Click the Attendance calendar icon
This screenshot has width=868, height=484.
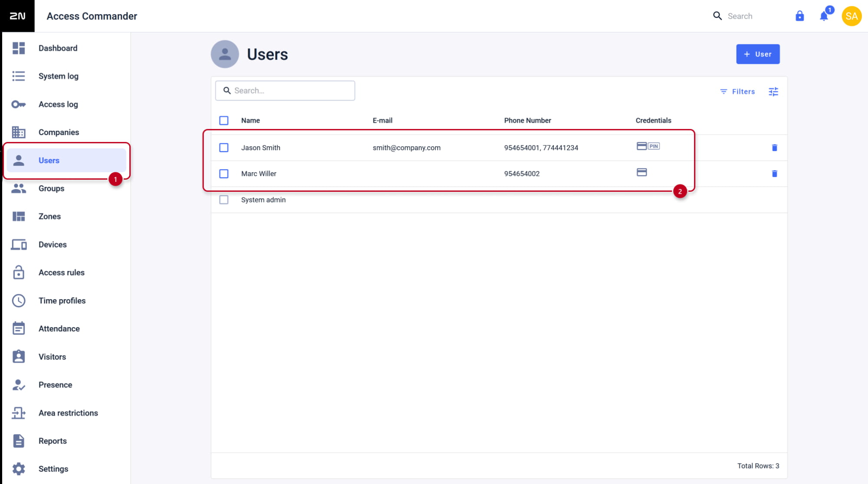[x=19, y=329]
